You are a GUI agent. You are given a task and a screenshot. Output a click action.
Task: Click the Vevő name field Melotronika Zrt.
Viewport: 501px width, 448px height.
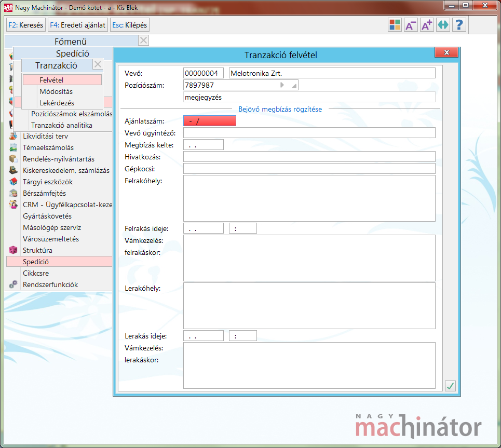[332, 73]
